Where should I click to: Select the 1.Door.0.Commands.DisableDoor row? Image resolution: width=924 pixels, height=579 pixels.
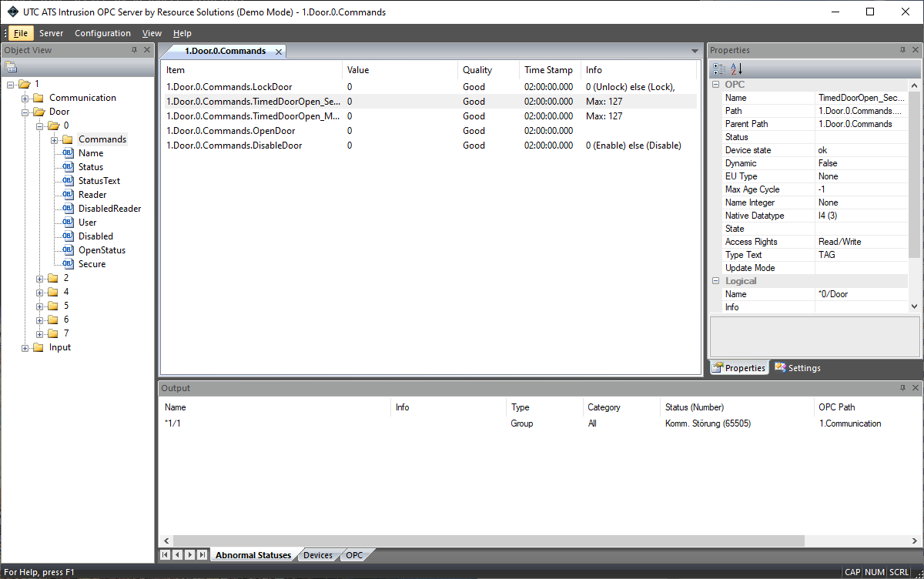point(429,146)
